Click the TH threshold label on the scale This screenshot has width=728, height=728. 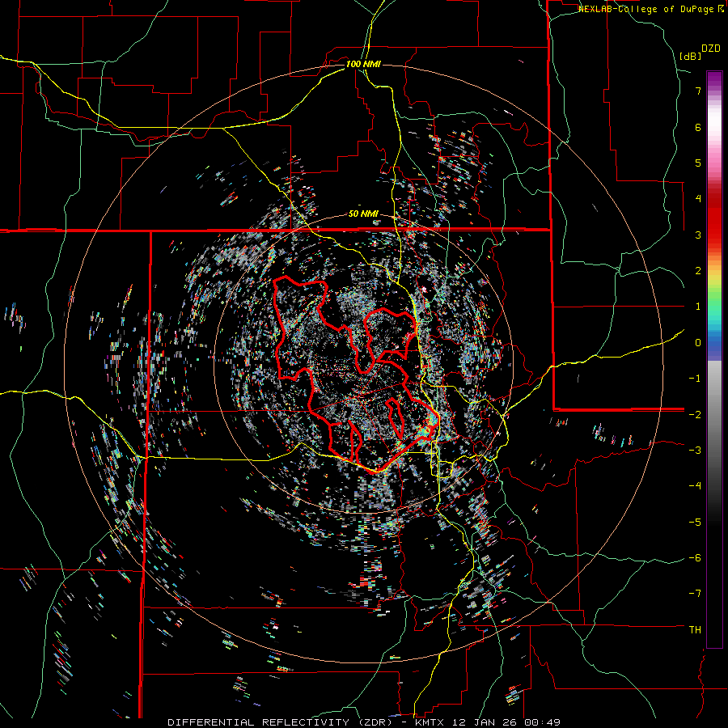(x=695, y=630)
